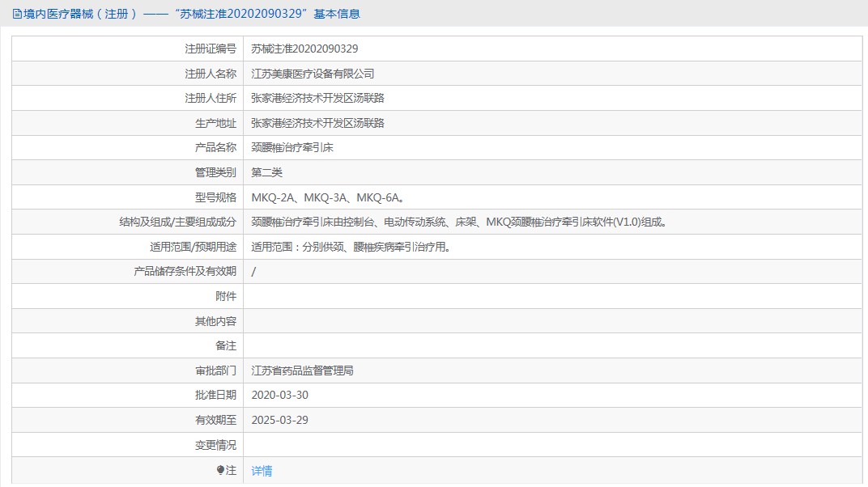Click the 适用范围/预期用途 label
868x487 pixels.
coord(193,247)
